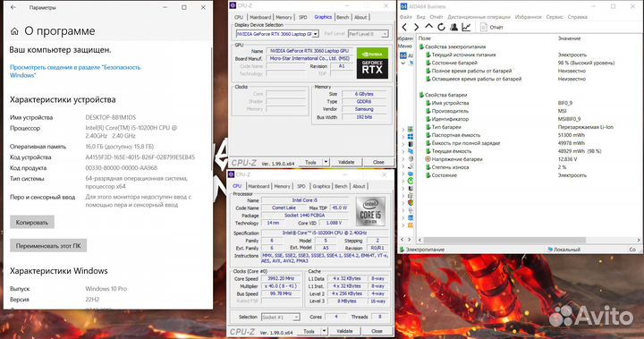
Task: Open the Файл menu in AIDA64
Action: [x=406, y=17]
